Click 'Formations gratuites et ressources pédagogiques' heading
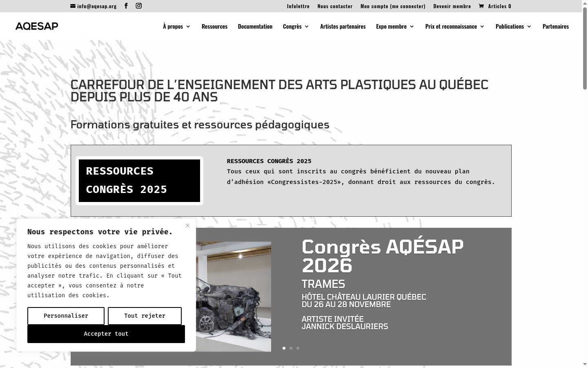Screen dimensions: 588x368 pos(200,125)
